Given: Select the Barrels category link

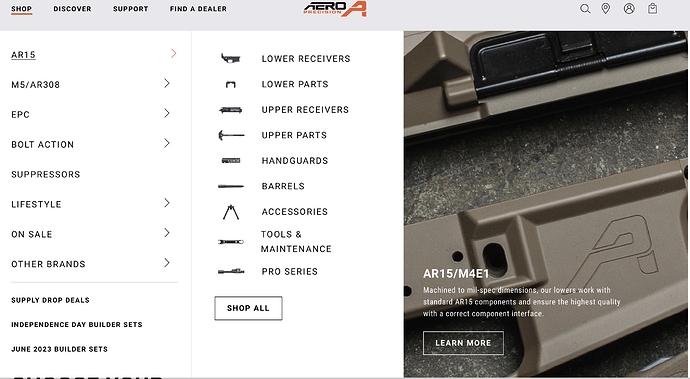Looking at the screenshot, I should pyautogui.click(x=283, y=186).
